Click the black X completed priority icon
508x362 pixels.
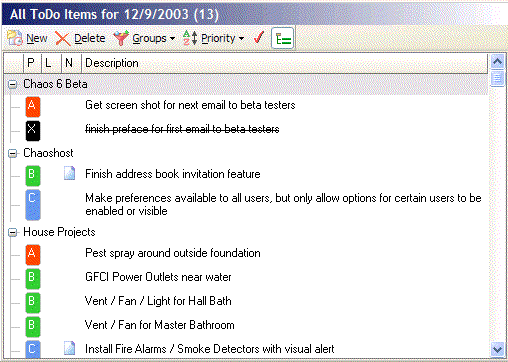(x=33, y=131)
